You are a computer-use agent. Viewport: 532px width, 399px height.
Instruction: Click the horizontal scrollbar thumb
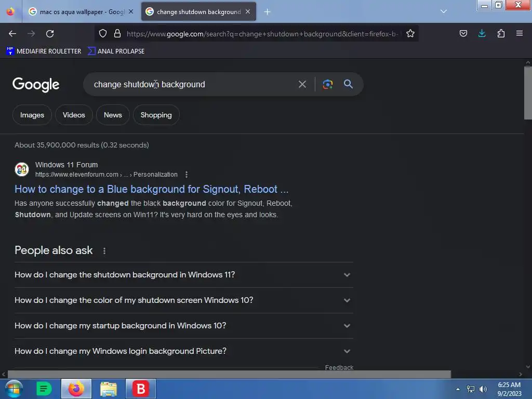pyautogui.click(x=229, y=374)
